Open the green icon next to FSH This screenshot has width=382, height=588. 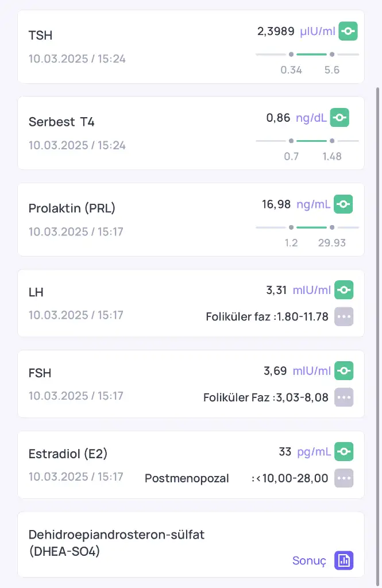(x=344, y=370)
